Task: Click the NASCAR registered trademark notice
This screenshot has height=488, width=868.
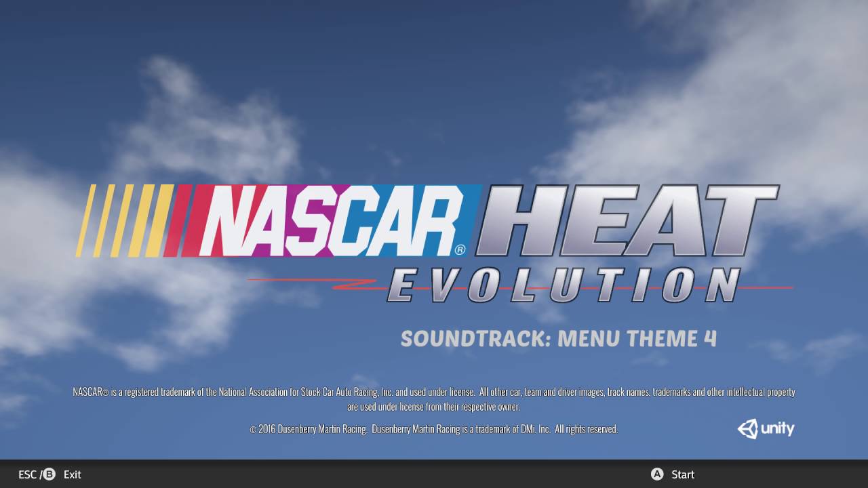Action: tap(434, 399)
